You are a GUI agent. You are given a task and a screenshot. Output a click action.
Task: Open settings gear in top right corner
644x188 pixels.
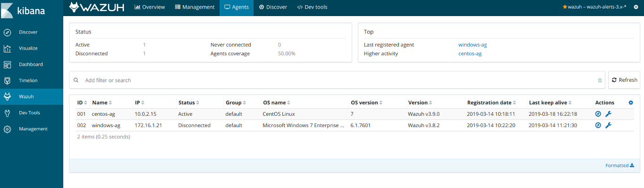click(636, 7)
